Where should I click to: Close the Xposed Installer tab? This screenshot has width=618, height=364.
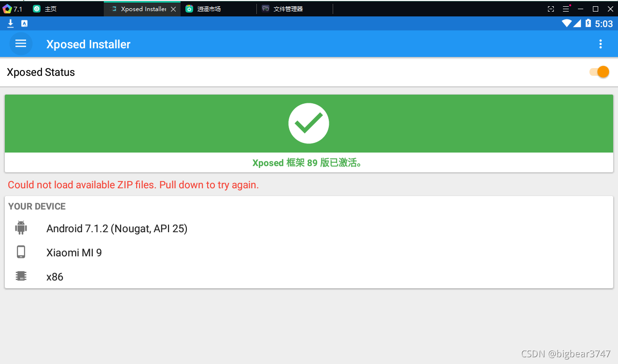[x=173, y=9]
